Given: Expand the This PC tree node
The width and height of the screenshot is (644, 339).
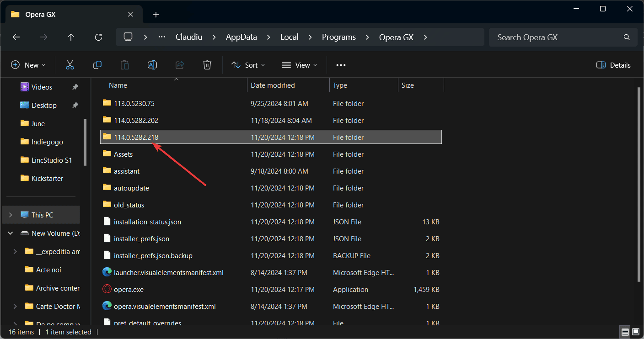Looking at the screenshot, I should click(11, 215).
